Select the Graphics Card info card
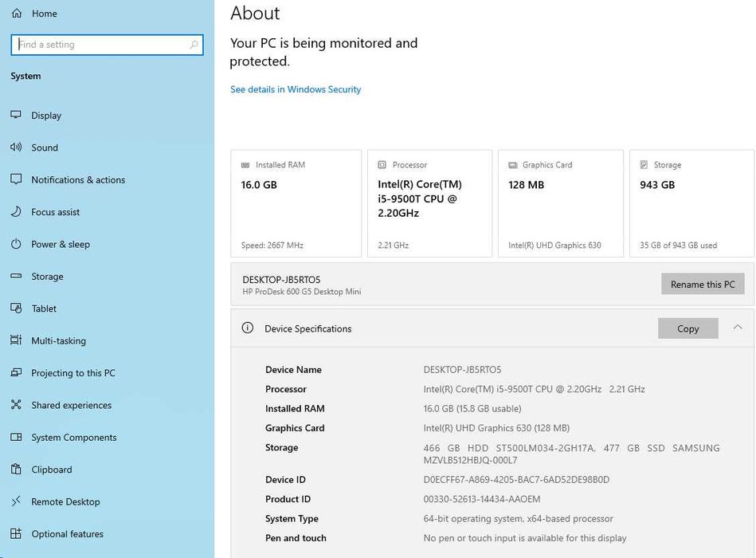 [560, 203]
